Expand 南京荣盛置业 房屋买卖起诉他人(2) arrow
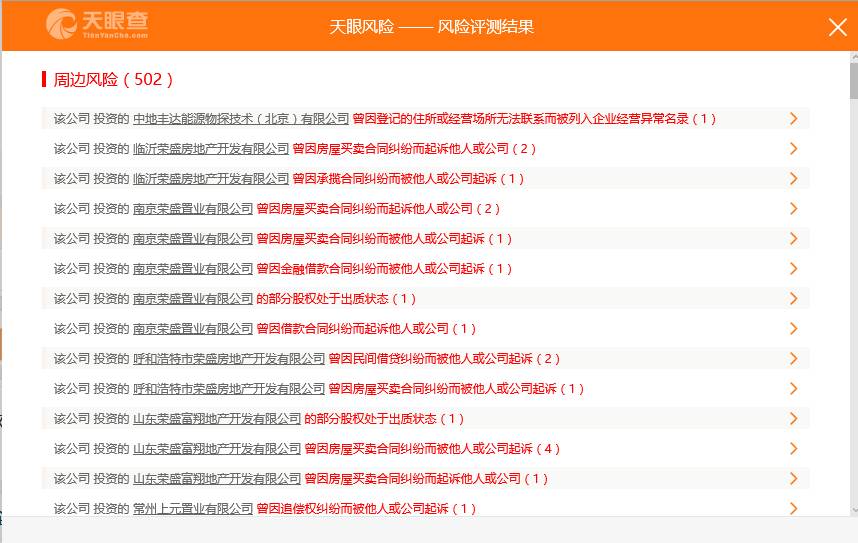The height and width of the screenshot is (543, 858). click(x=793, y=209)
